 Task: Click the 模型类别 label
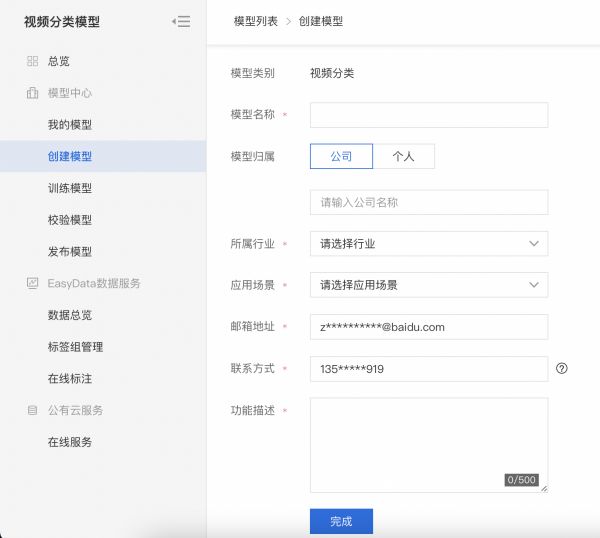(253, 73)
